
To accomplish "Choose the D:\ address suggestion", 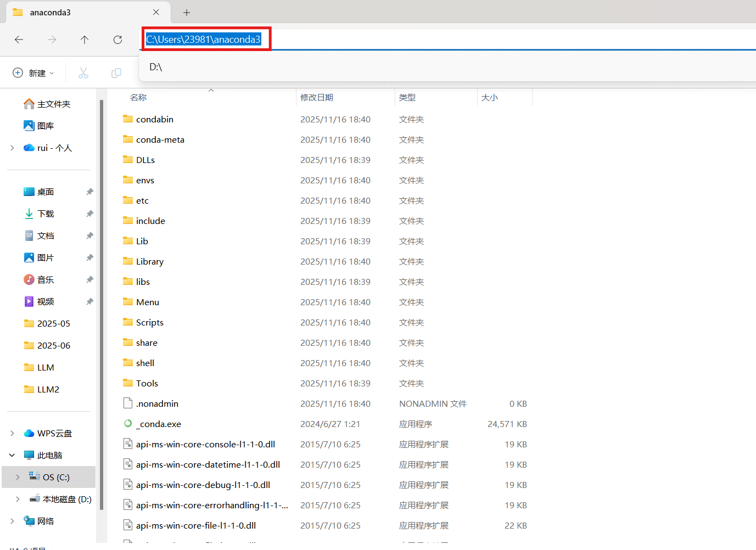I will (x=447, y=67).
